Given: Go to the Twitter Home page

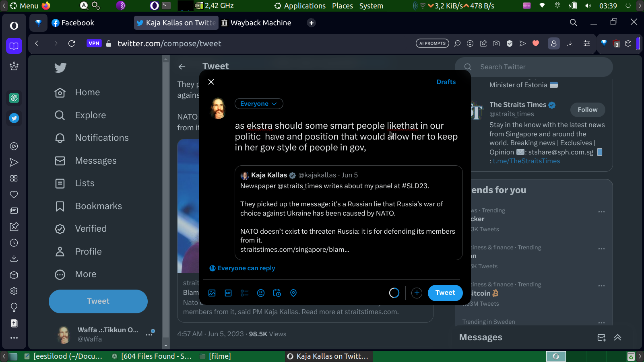Looking at the screenshot, I should [77, 93].
